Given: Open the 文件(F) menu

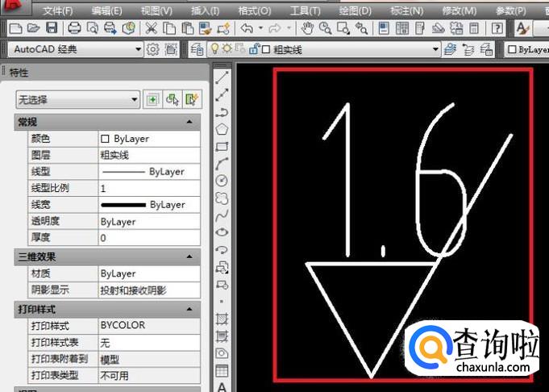Looking at the screenshot, I should tap(57, 11).
